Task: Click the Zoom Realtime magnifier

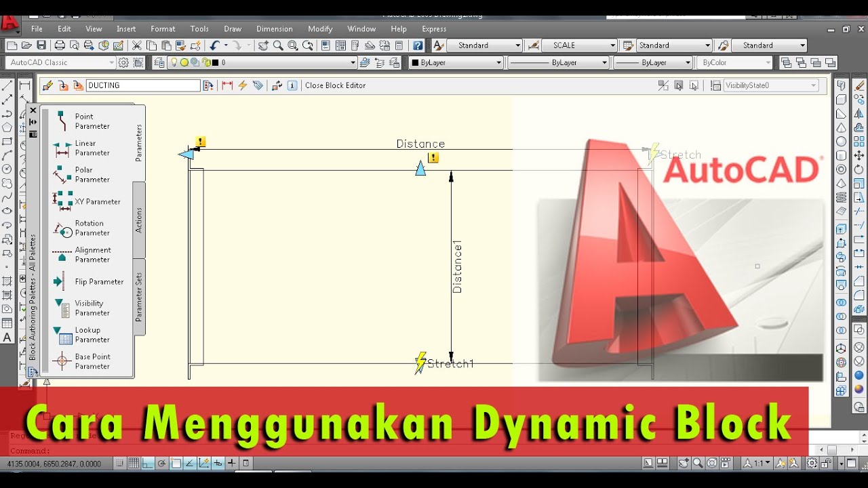Action: 277,45
